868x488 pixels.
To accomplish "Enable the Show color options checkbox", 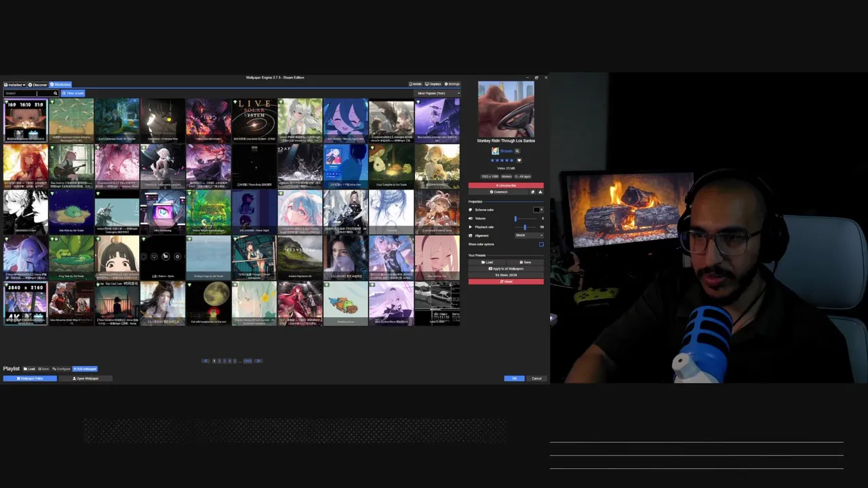I will [x=541, y=244].
